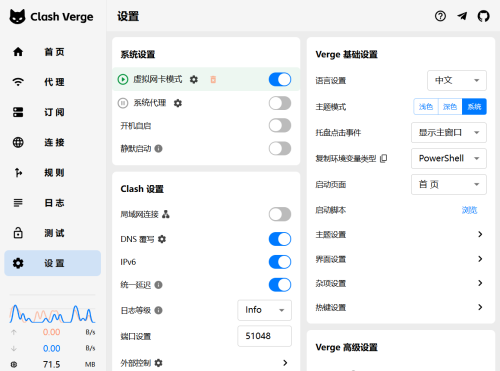Click the rules fork icon in sidebar
The width and height of the screenshot is (500, 371).
click(x=18, y=172)
